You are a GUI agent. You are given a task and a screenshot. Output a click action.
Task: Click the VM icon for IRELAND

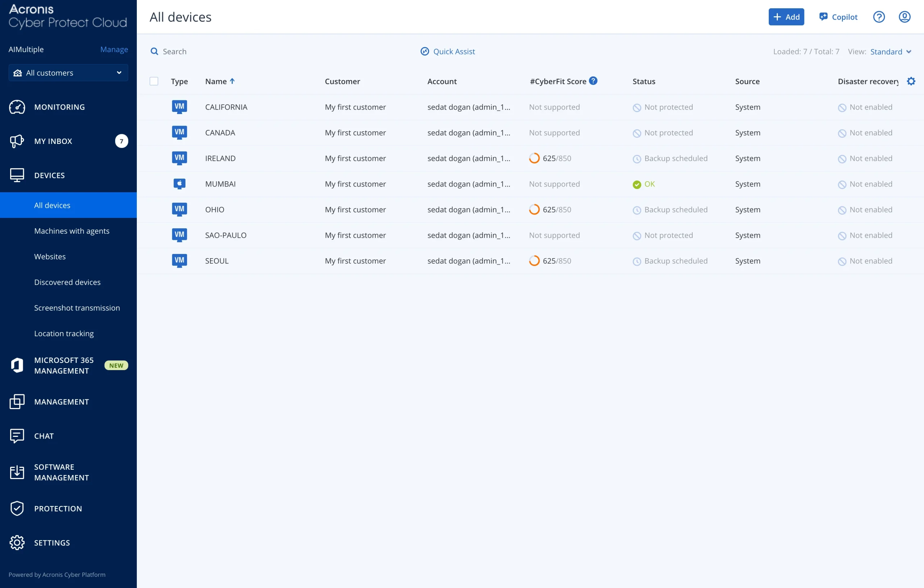(179, 158)
